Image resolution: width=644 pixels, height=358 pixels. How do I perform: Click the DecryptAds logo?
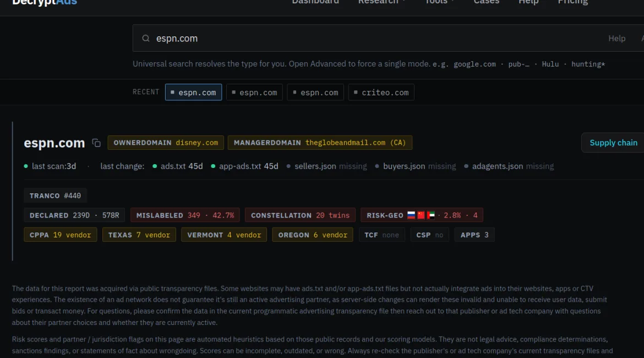pos(45,2)
